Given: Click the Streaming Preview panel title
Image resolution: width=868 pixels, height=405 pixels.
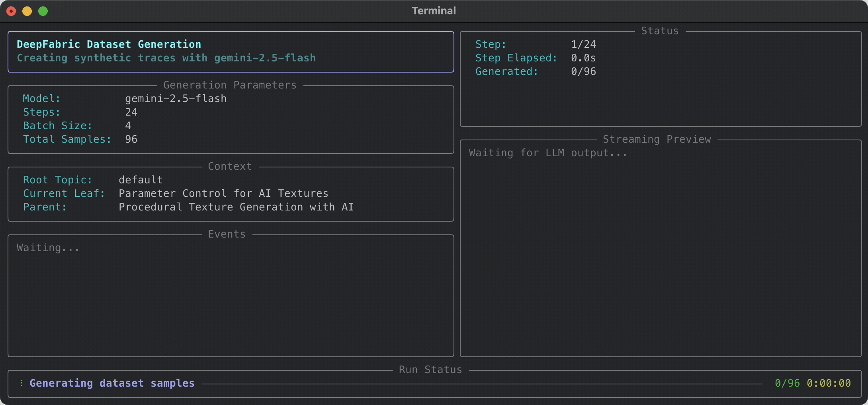Looking at the screenshot, I should 657,140.
